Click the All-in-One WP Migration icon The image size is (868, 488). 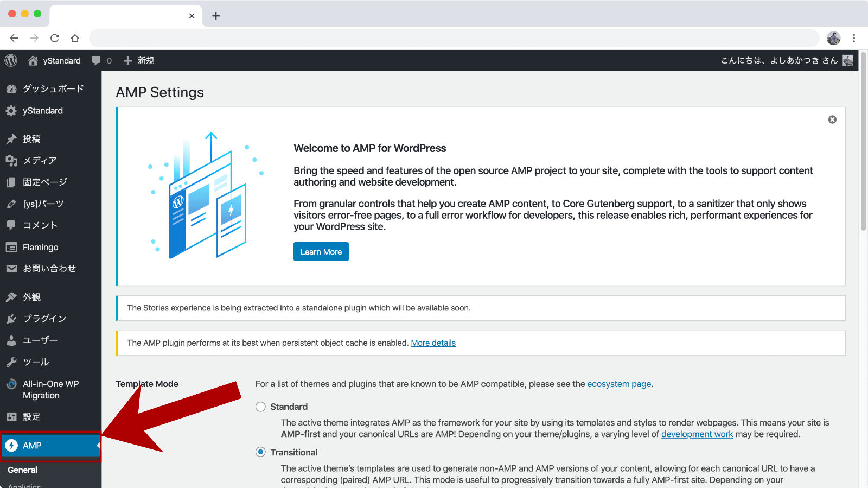(x=11, y=384)
